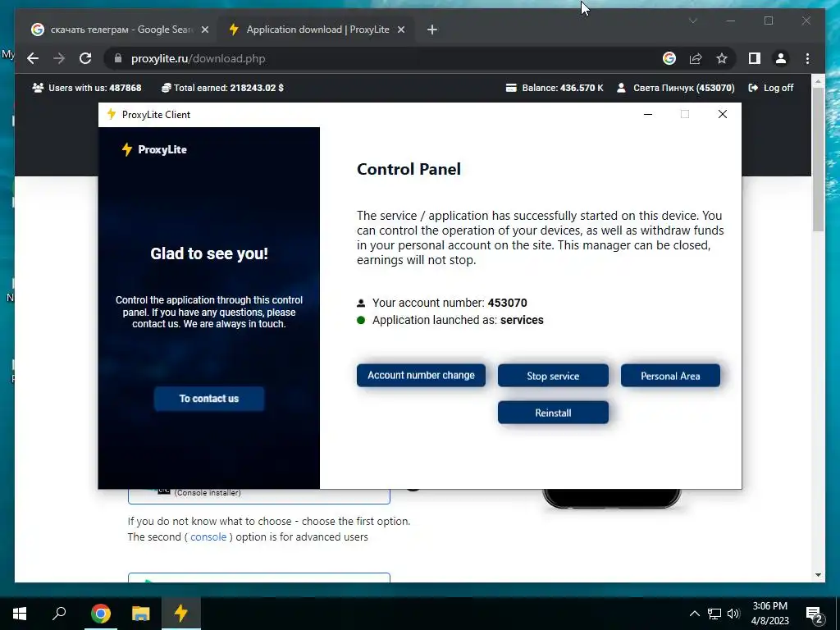Screen dimensions: 840x630
Task: Click the green status dot for services
Action: (x=361, y=320)
